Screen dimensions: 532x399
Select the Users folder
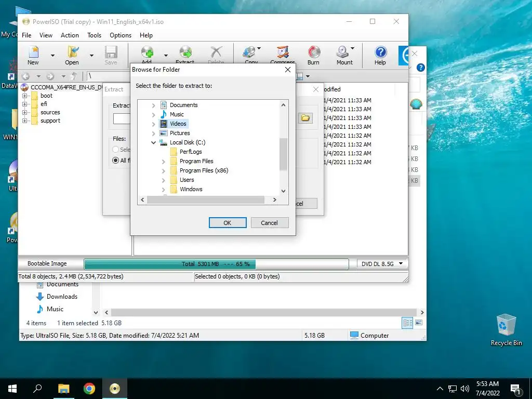click(x=187, y=180)
